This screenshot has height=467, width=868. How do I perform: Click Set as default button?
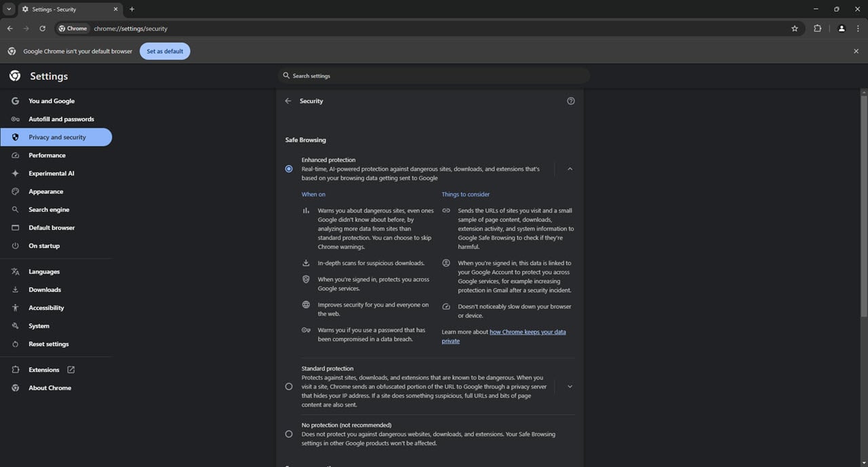point(165,51)
